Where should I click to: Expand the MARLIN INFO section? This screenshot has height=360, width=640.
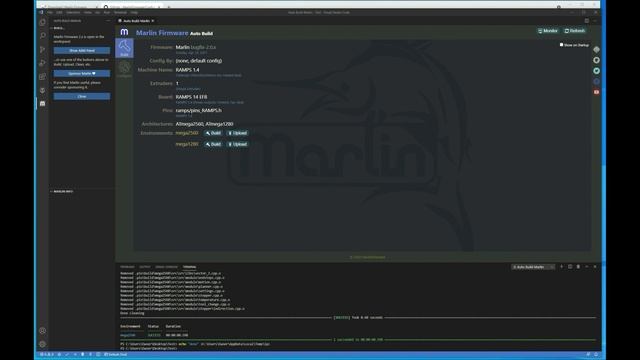pos(62,191)
